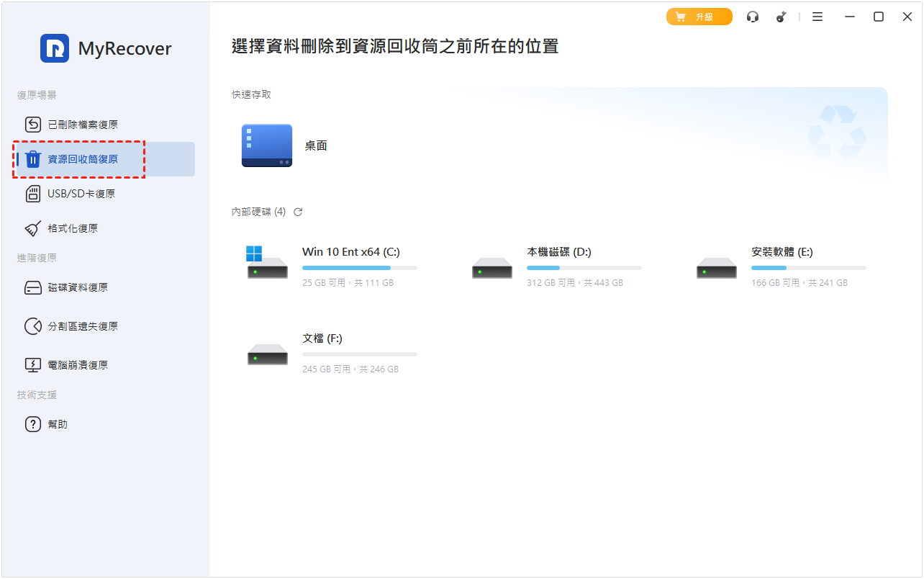Image resolution: width=924 pixels, height=579 pixels.
Task: Pick the 安裝軟體 (E:) drive icon
Action: coord(717,269)
